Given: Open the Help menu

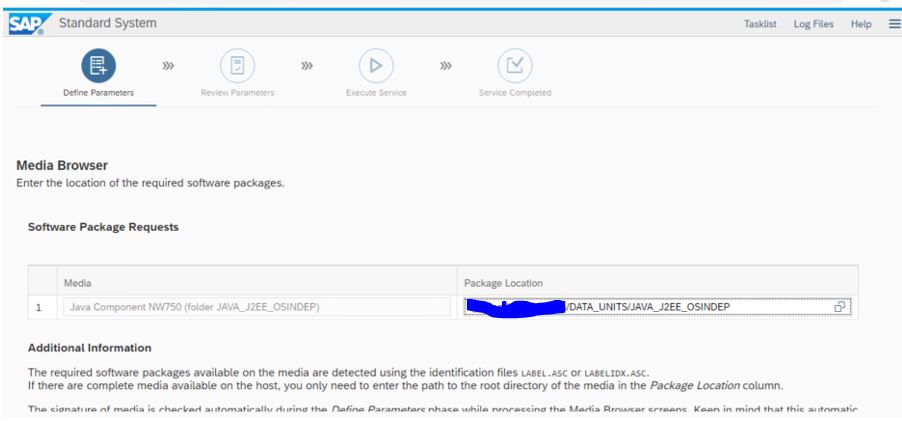Looking at the screenshot, I should tap(861, 24).
